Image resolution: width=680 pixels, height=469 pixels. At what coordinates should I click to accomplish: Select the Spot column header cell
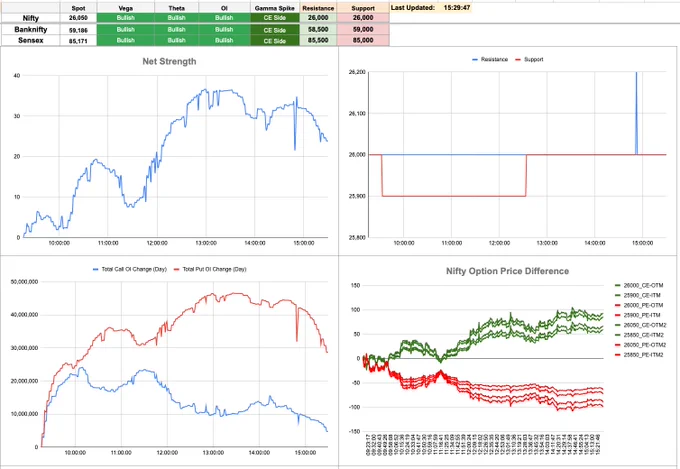pos(78,8)
